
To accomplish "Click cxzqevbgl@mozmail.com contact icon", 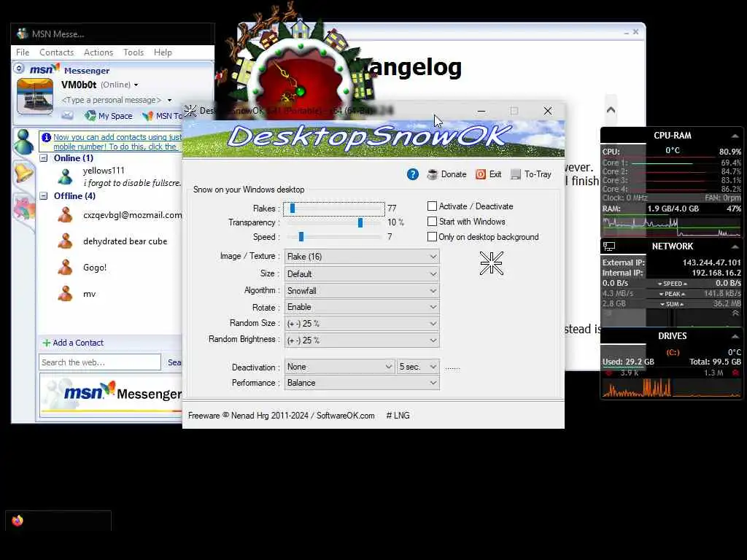I will [x=65, y=215].
